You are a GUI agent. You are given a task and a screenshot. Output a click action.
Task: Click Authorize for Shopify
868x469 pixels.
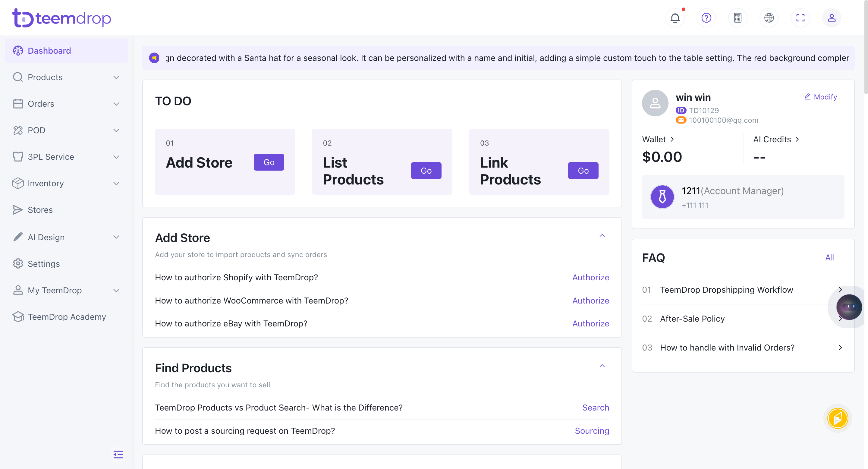(x=591, y=277)
